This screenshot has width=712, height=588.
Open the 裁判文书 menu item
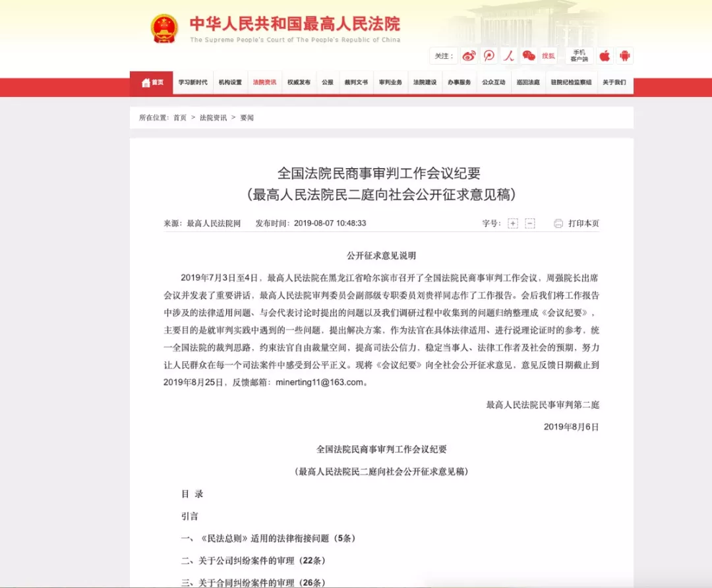[356, 82]
